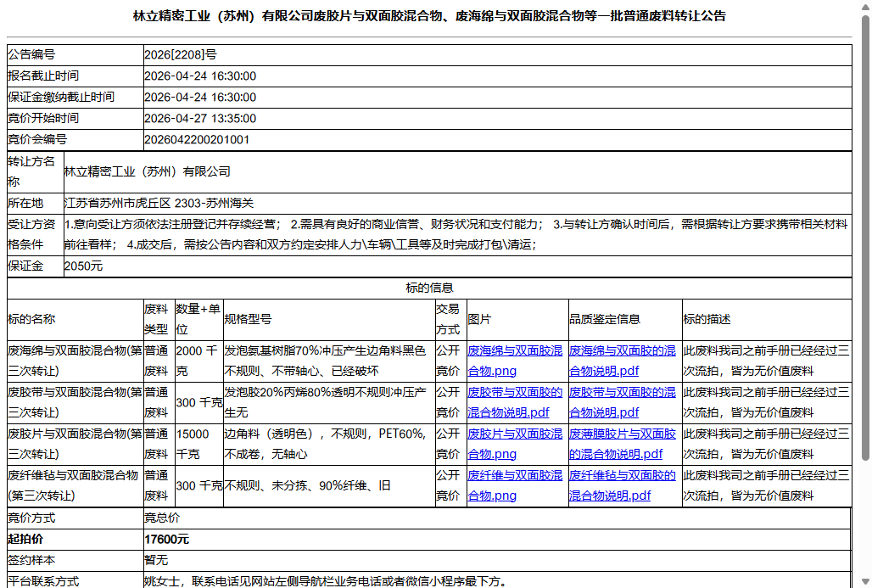Click the 15000 千克 quantity cell

(198, 445)
